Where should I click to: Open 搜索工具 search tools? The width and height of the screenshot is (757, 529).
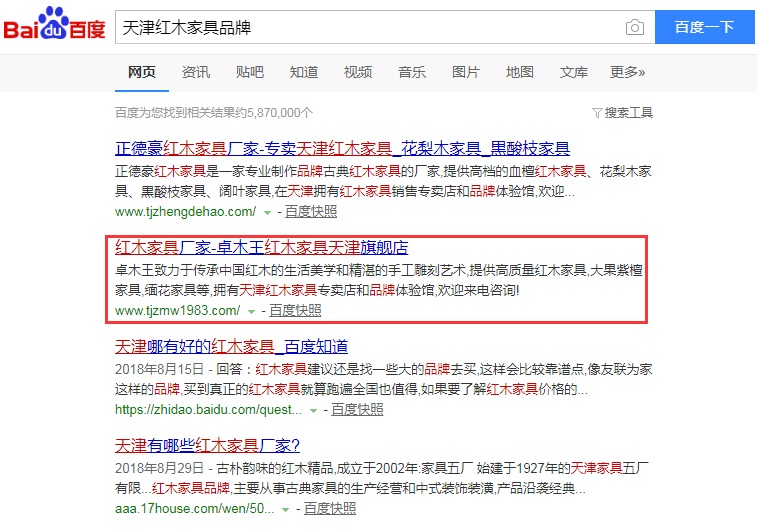click(629, 113)
